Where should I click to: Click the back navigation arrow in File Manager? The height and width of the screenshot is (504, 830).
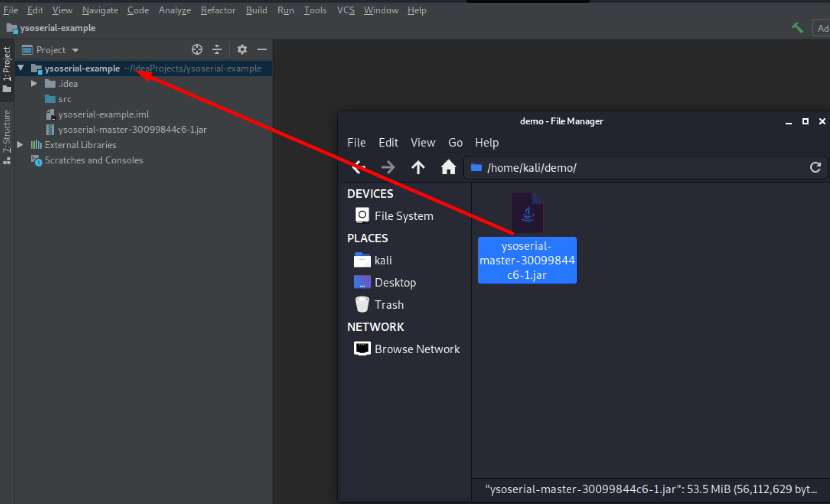[x=357, y=167]
